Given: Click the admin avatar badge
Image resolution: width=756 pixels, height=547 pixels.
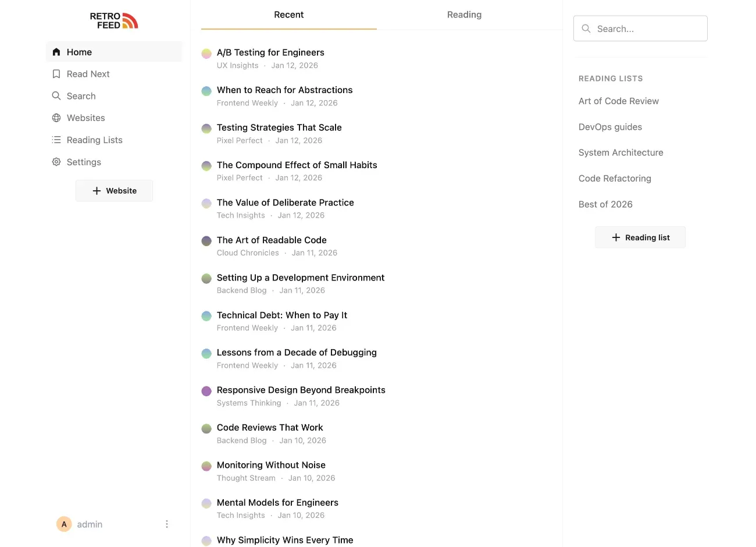Looking at the screenshot, I should (x=64, y=524).
